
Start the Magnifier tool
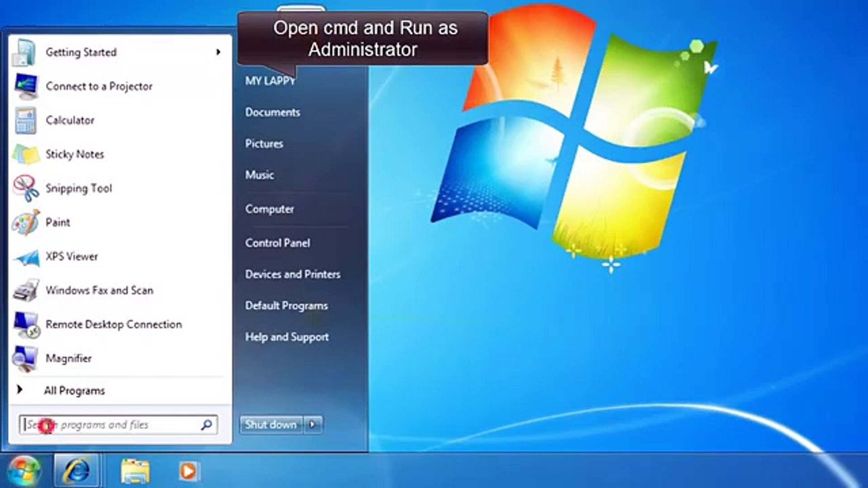69,358
